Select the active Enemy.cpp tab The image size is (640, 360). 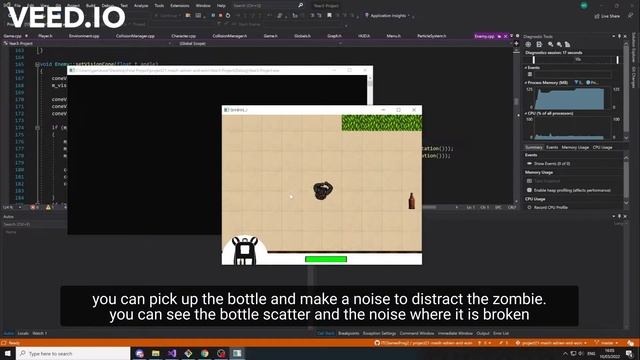coord(484,36)
